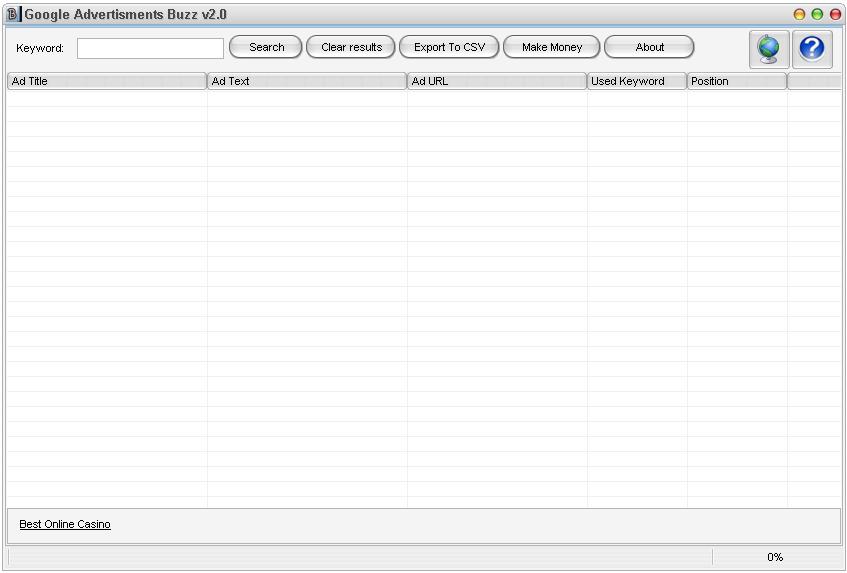Image resolution: width=847 pixels, height=573 pixels.
Task: Sort by the Used Keyword column header
Action: coord(637,81)
